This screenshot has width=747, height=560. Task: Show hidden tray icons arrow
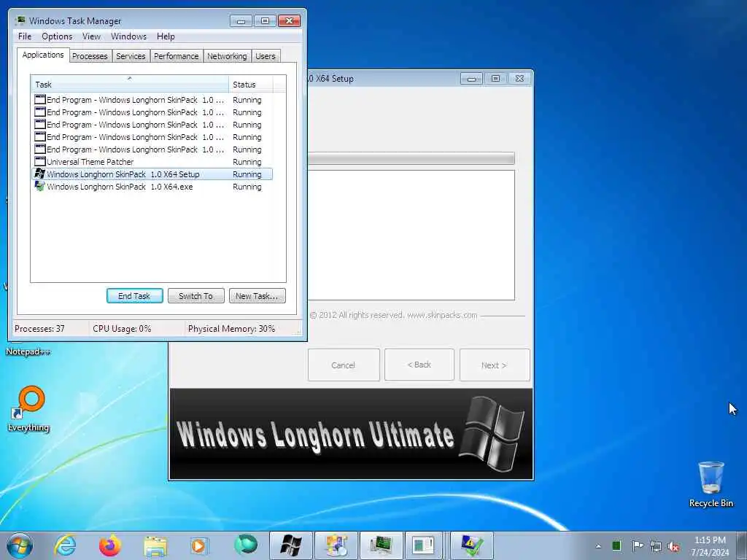(x=598, y=546)
